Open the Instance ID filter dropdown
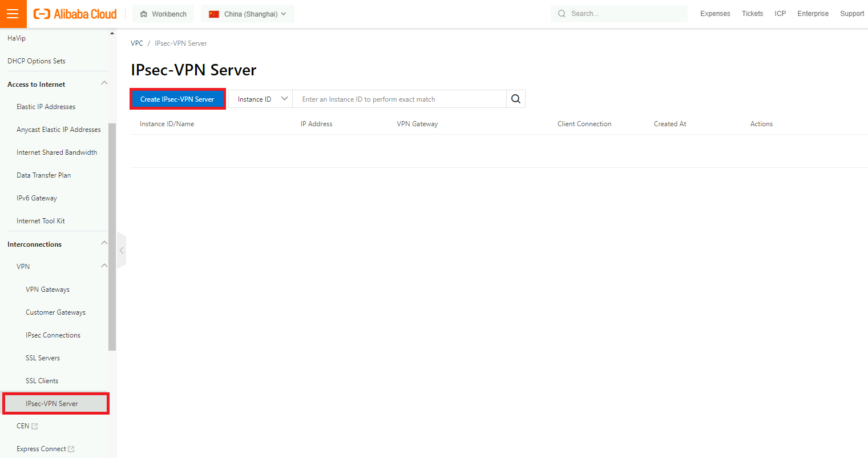The height and width of the screenshot is (458, 868). [x=261, y=99]
